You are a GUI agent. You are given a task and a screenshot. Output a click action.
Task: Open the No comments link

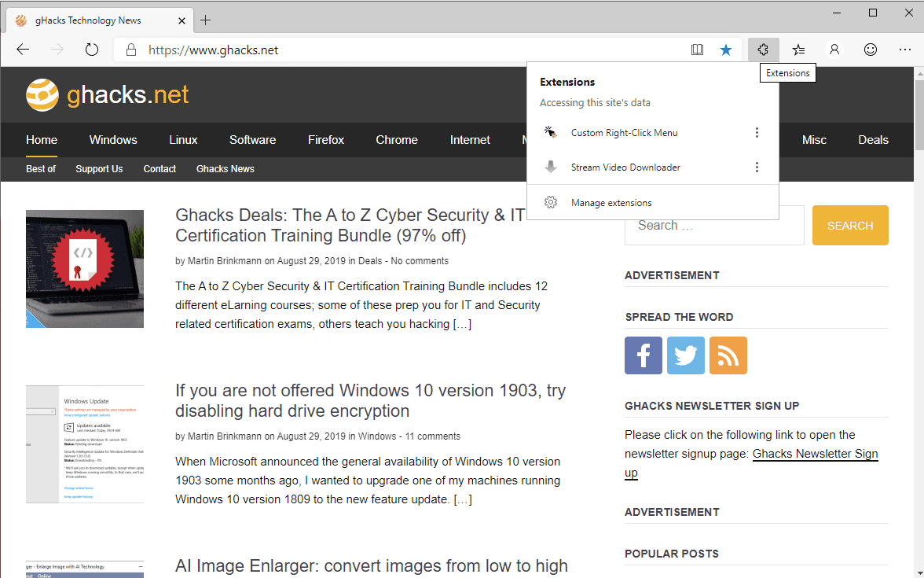pyautogui.click(x=420, y=261)
